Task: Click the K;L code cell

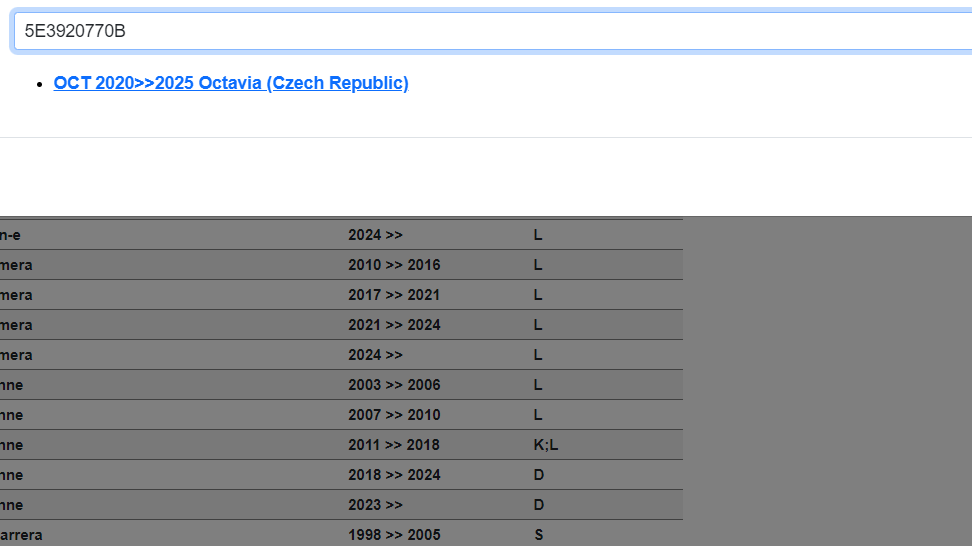Action: coord(546,445)
